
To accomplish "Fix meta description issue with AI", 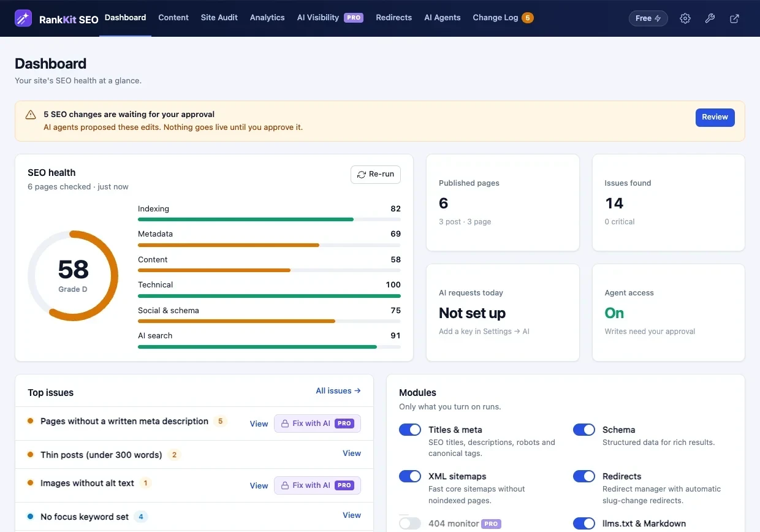I will [317, 424].
